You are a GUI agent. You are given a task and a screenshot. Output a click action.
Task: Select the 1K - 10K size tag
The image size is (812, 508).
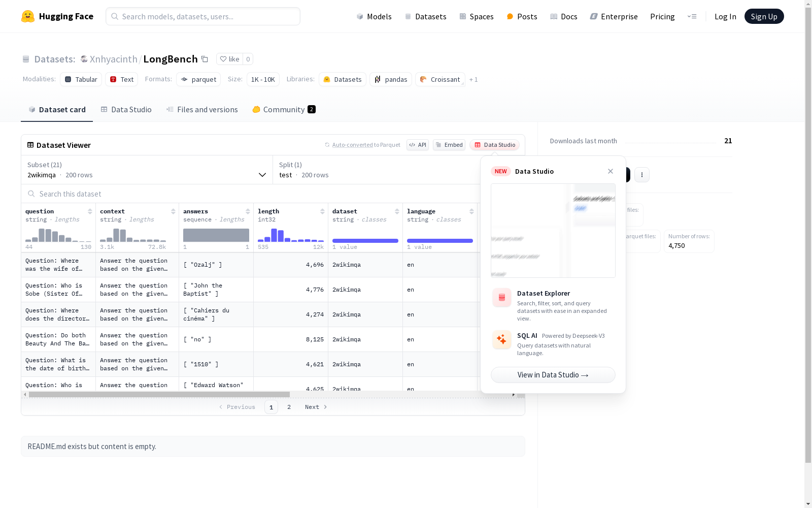coord(263,79)
